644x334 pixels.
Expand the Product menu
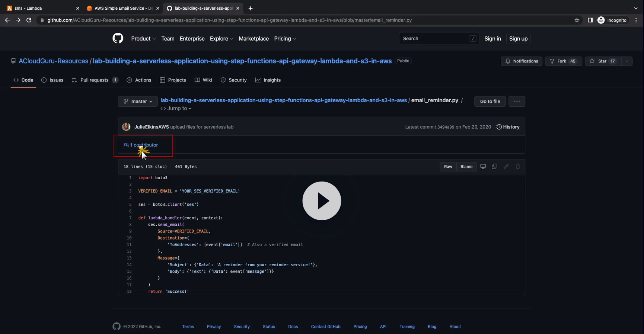(x=143, y=39)
